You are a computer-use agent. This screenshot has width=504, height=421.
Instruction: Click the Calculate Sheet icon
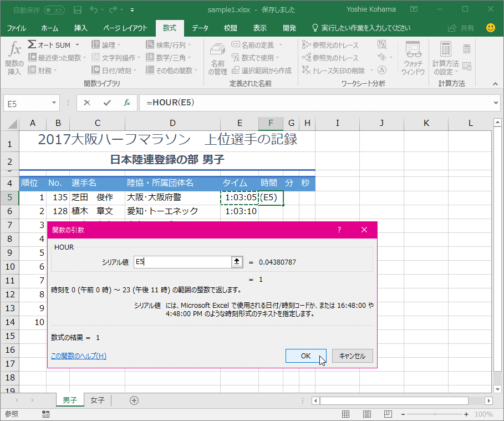467,66
